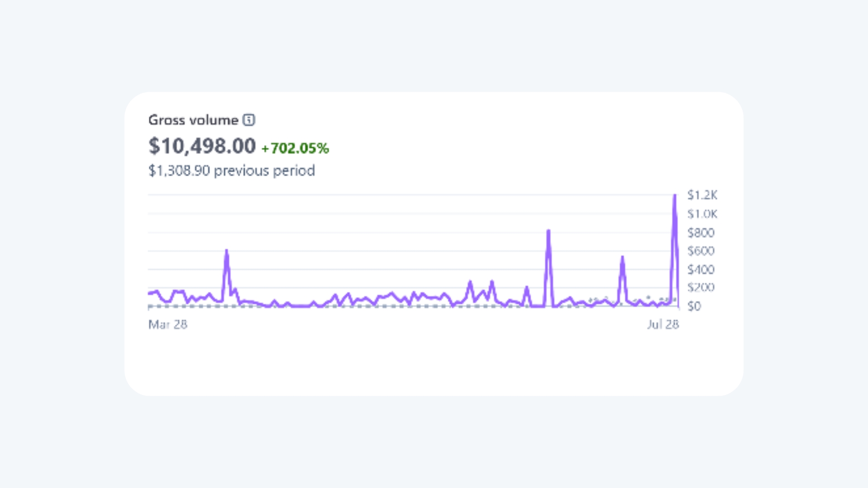Click the $800 peak on the chart
The width and height of the screenshot is (868, 488).
548,232
